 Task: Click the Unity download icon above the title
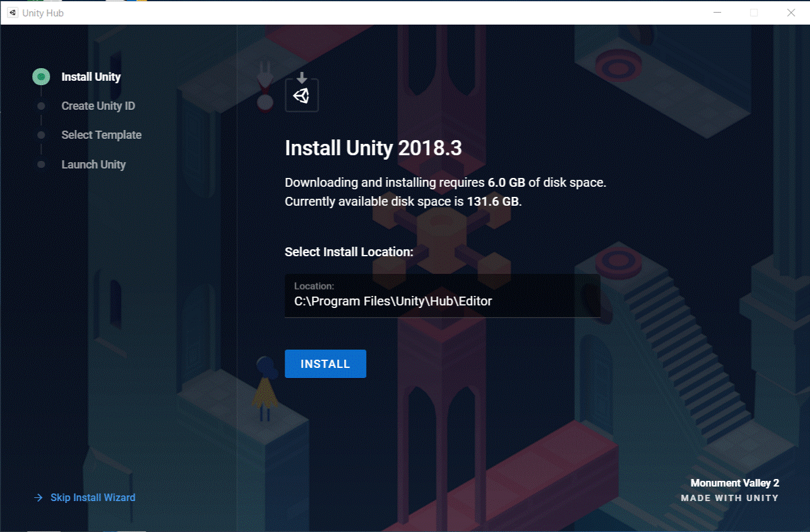pyautogui.click(x=302, y=92)
